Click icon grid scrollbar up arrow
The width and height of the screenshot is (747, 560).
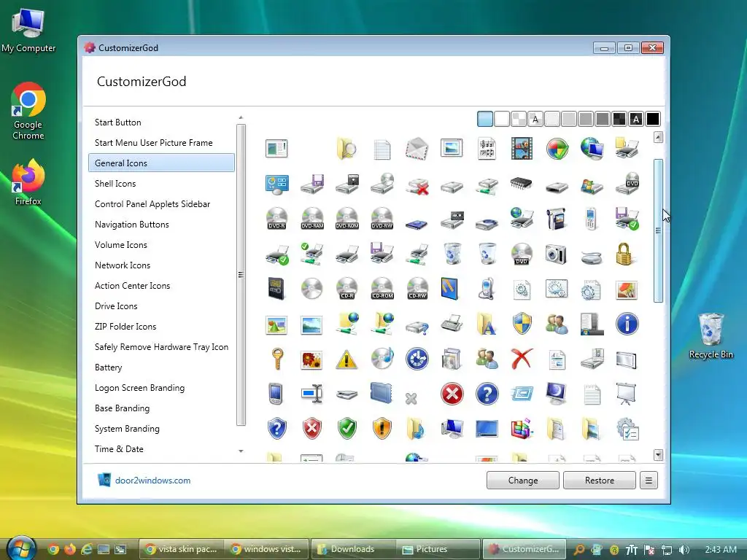click(659, 137)
